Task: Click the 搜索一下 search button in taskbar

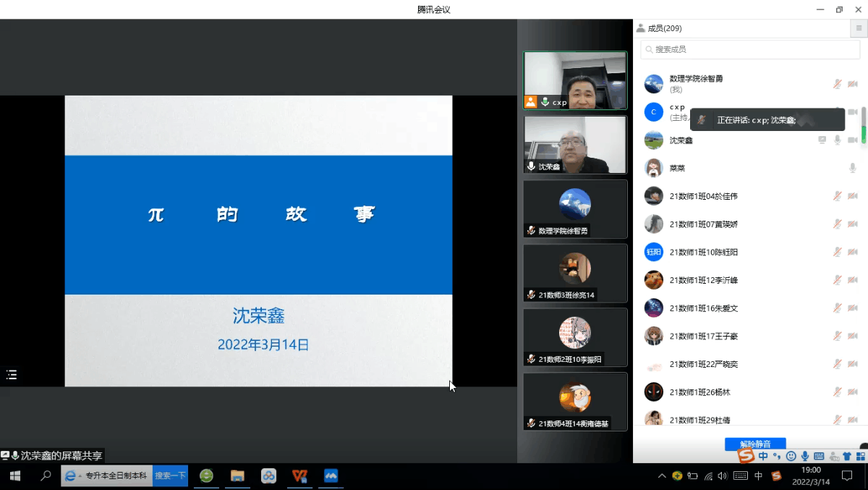Action: (170, 476)
